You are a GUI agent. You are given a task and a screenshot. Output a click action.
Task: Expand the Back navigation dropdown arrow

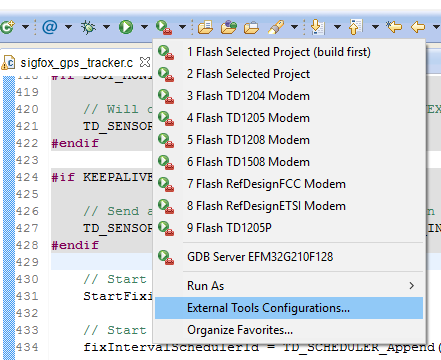click(436, 27)
